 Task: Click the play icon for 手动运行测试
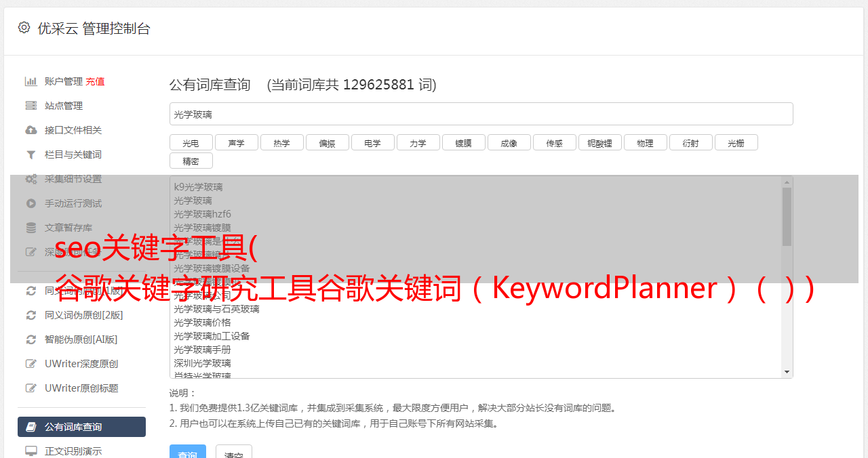coord(31,203)
